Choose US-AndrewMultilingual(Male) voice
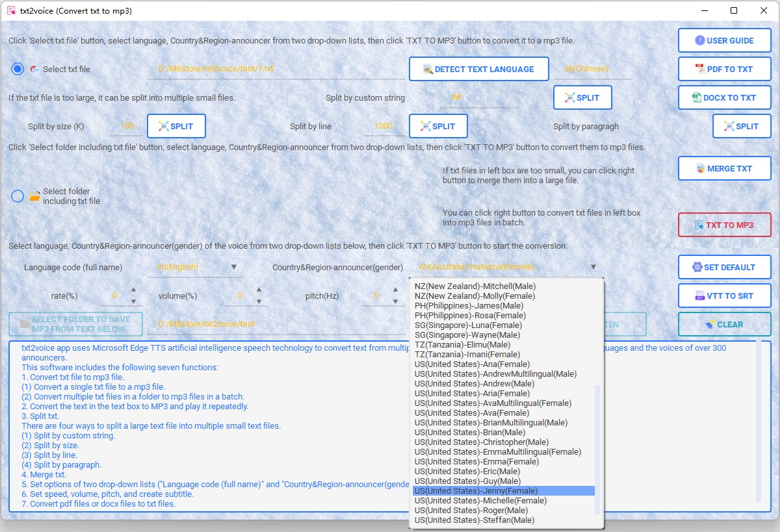Viewport: 780px width, 532px height. point(504,374)
